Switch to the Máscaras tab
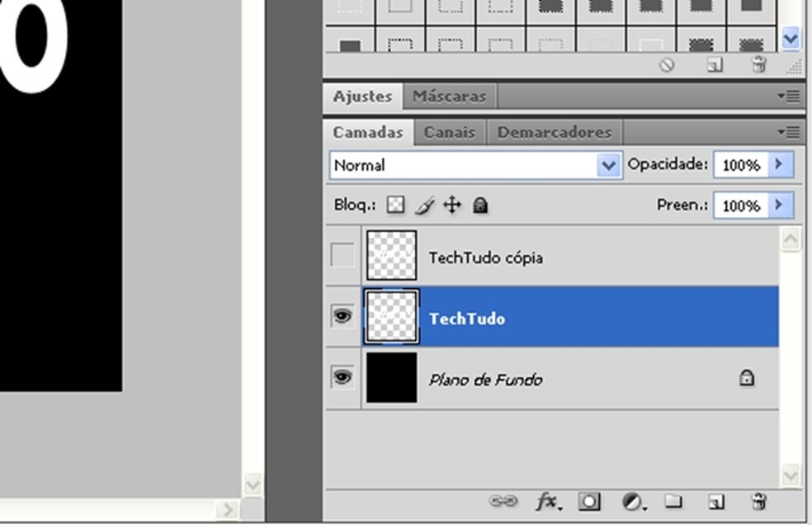Viewport: 812px width, 525px height. click(450, 97)
